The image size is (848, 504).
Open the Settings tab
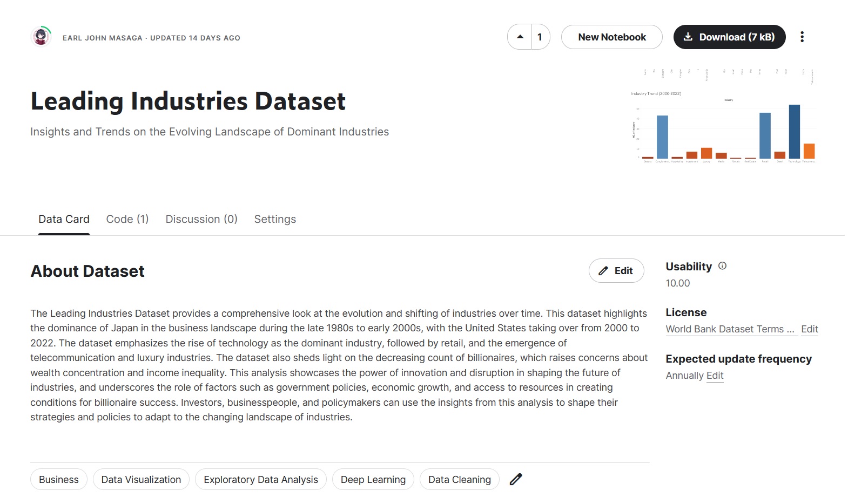pyautogui.click(x=275, y=219)
